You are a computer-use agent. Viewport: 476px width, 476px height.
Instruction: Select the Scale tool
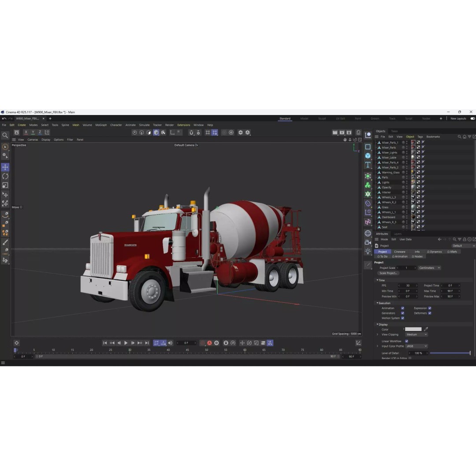point(5,185)
